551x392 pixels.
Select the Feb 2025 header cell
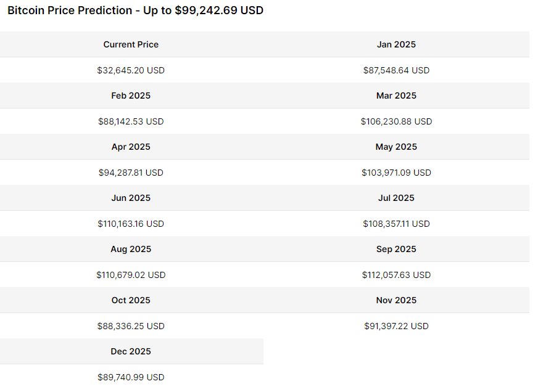pos(131,96)
